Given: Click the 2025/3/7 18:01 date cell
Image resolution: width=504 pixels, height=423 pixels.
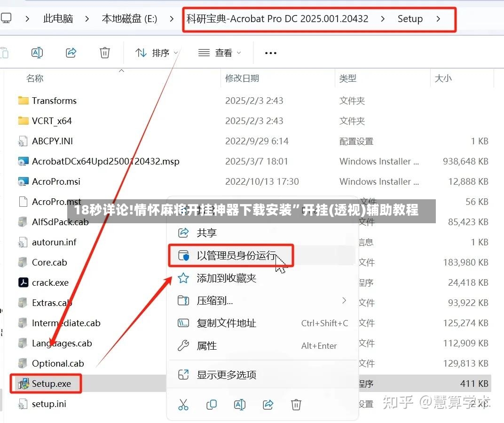Looking at the screenshot, I should (x=257, y=161).
